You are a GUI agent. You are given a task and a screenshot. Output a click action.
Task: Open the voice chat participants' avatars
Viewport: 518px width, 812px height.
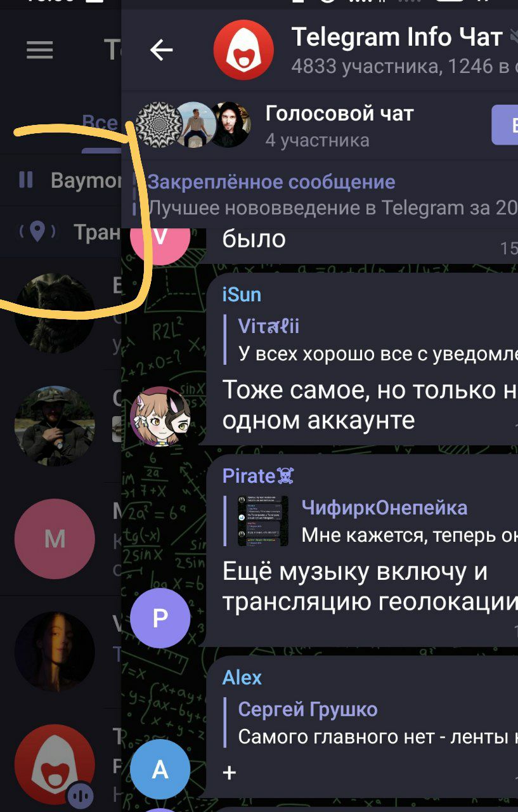tap(193, 124)
